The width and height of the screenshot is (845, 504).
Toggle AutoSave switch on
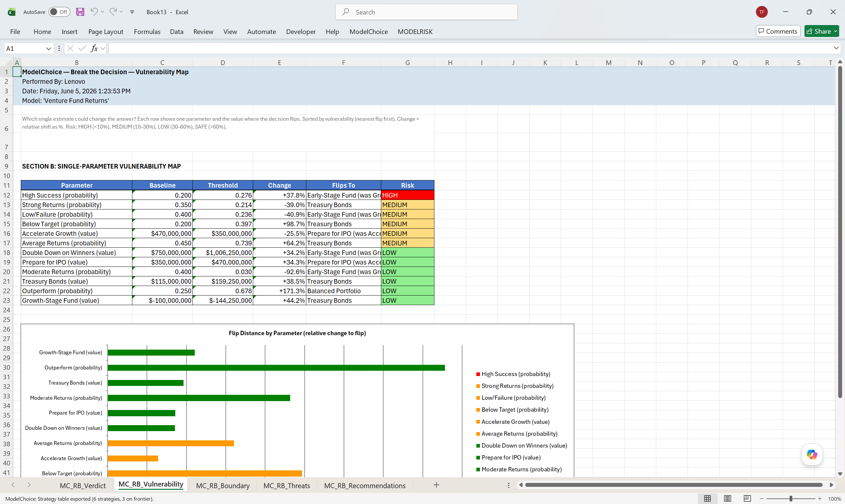tap(59, 12)
